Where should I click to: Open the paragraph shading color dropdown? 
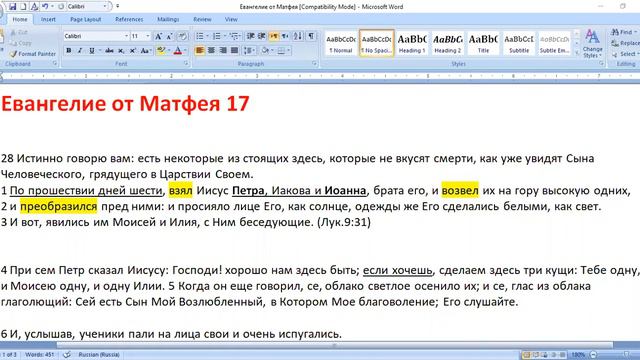coord(272,51)
